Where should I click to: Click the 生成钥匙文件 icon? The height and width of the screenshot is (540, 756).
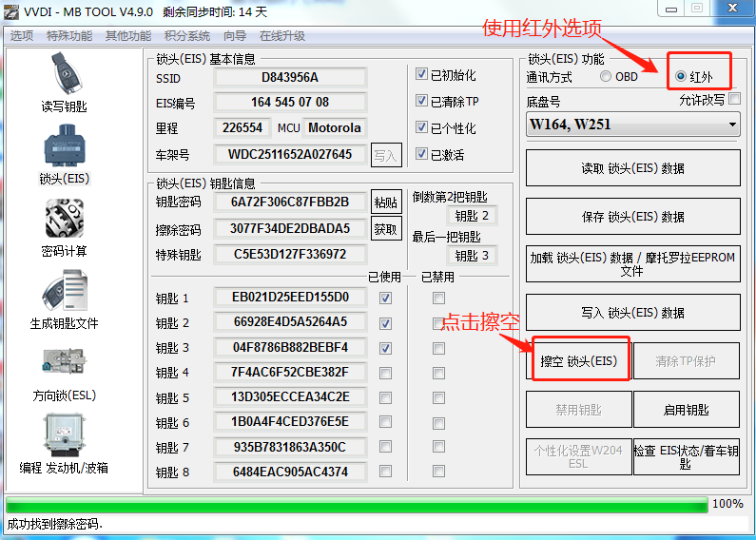pyautogui.click(x=64, y=291)
